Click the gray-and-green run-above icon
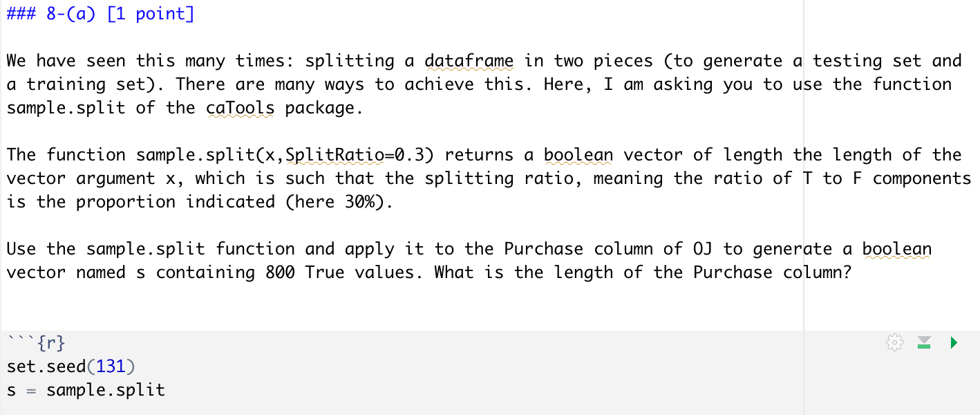 (x=924, y=342)
